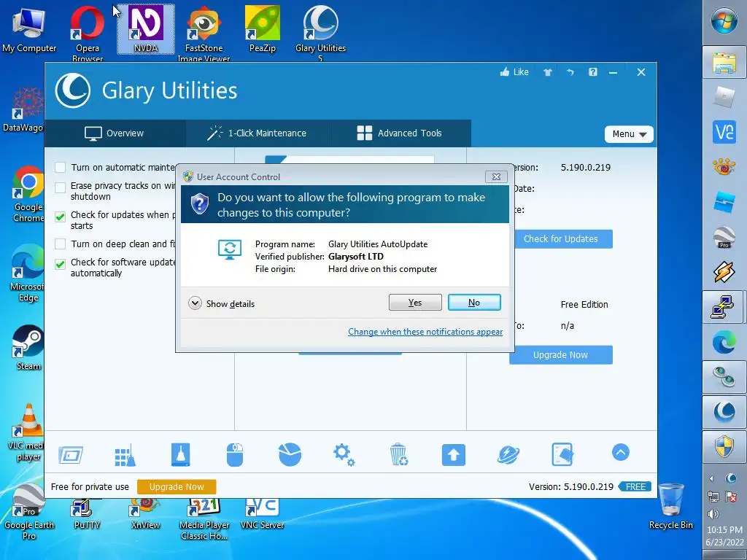Image resolution: width=747 pixels, height=560 pixels.
Task: Show hidden tray icons arrow in taskbar
Action: coord(712,478)
